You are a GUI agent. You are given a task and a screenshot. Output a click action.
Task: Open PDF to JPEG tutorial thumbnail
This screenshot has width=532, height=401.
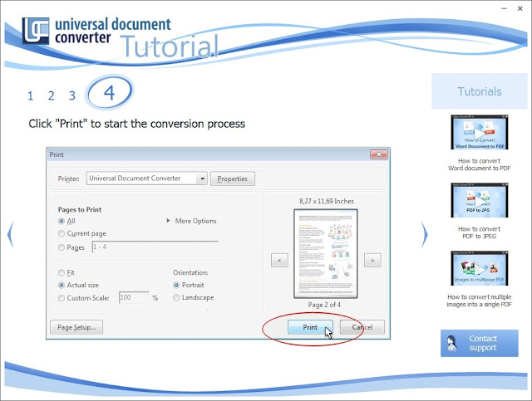480,200
